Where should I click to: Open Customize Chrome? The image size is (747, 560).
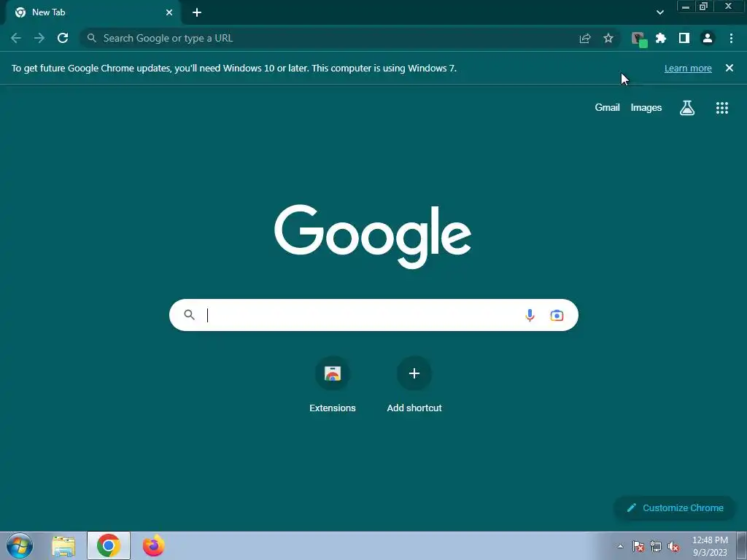point(675,508)
